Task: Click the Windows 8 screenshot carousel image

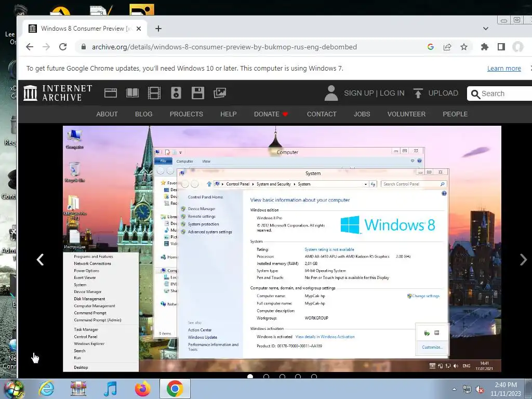Action: pyautogui.click(x=282, y=249)
